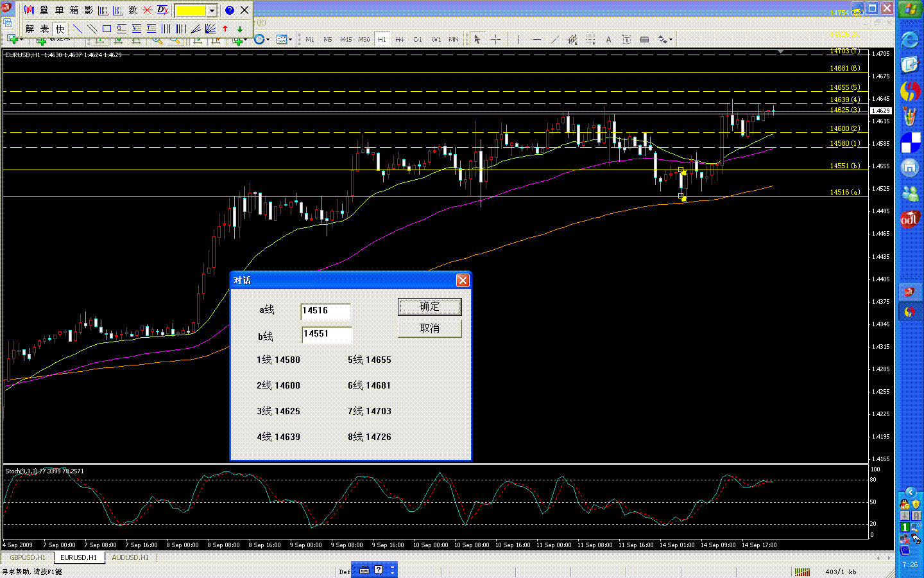Draw a vertical line on the chart
This screenshot has height=578, width=924.
coord(518,40)
